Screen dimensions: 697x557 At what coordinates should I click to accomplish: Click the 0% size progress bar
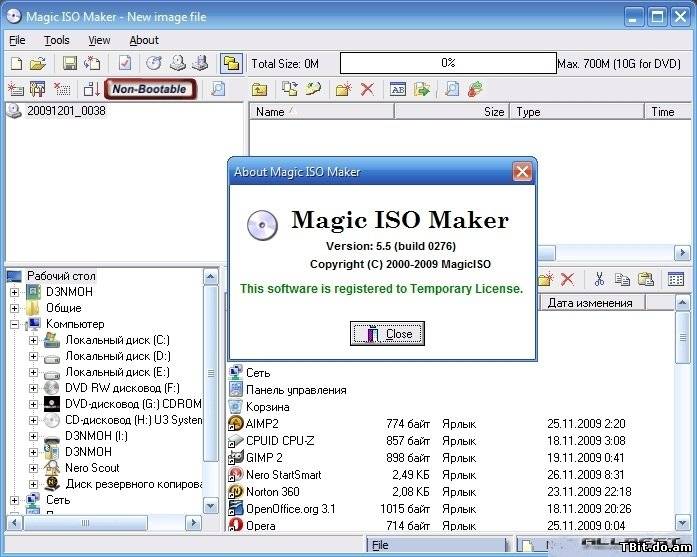coord(448,63)
